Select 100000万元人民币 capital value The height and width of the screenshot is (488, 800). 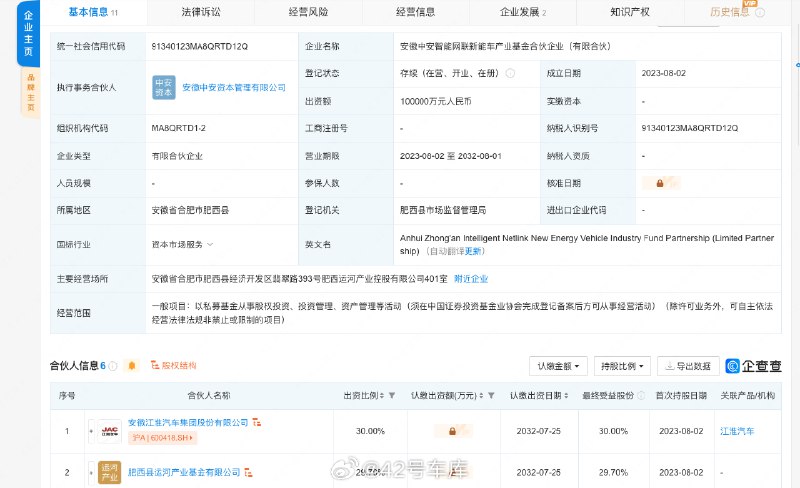[x=436, y=101]
